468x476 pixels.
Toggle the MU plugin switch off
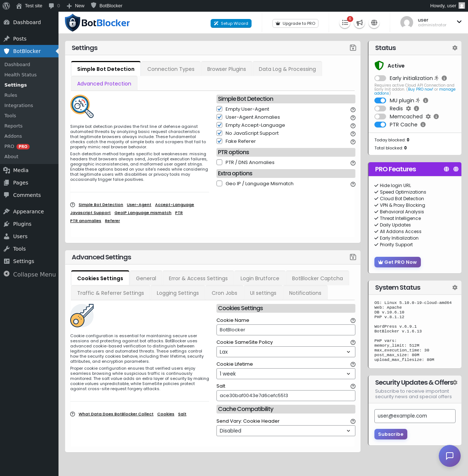click(380, 100)
